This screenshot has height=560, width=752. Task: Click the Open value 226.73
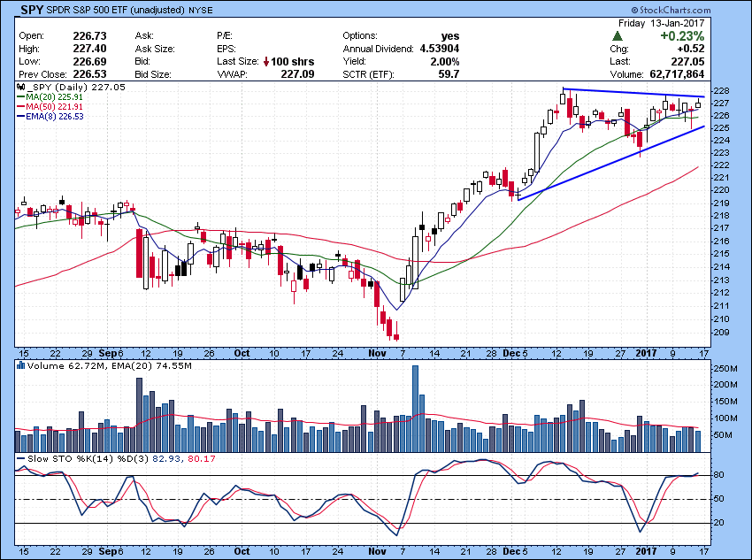coord(89,36)
